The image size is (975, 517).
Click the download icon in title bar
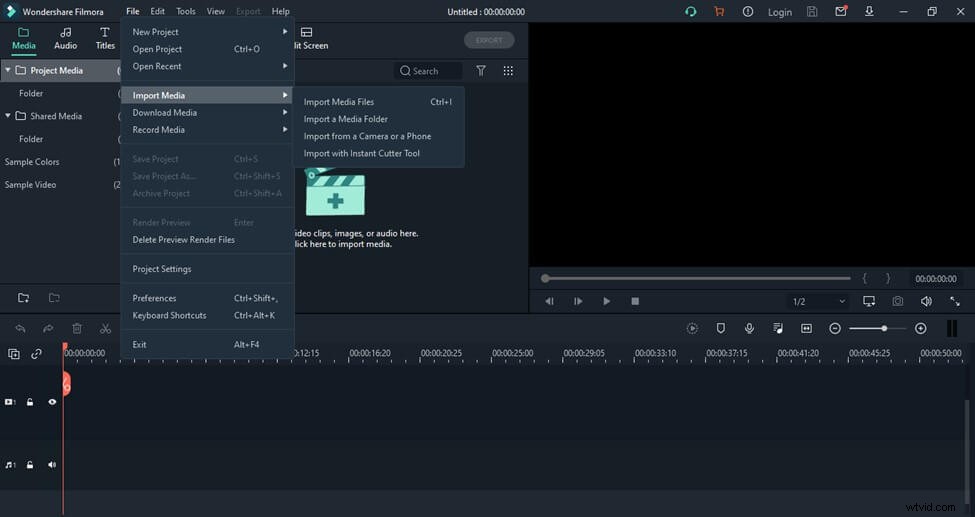(x=869, y=12)
